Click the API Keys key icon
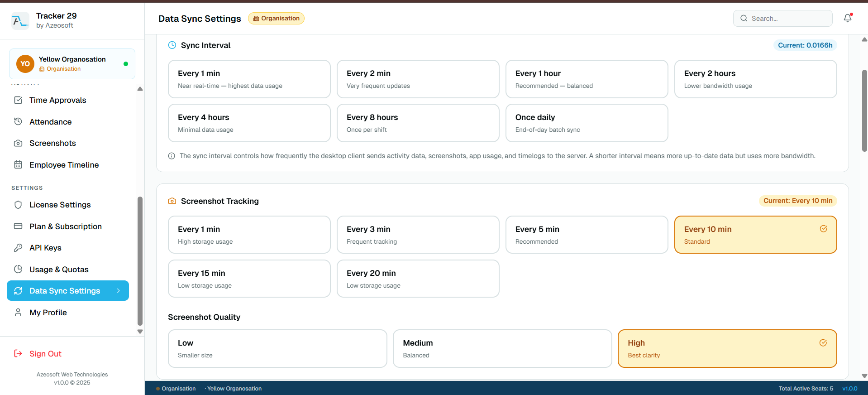 [18, 248]
